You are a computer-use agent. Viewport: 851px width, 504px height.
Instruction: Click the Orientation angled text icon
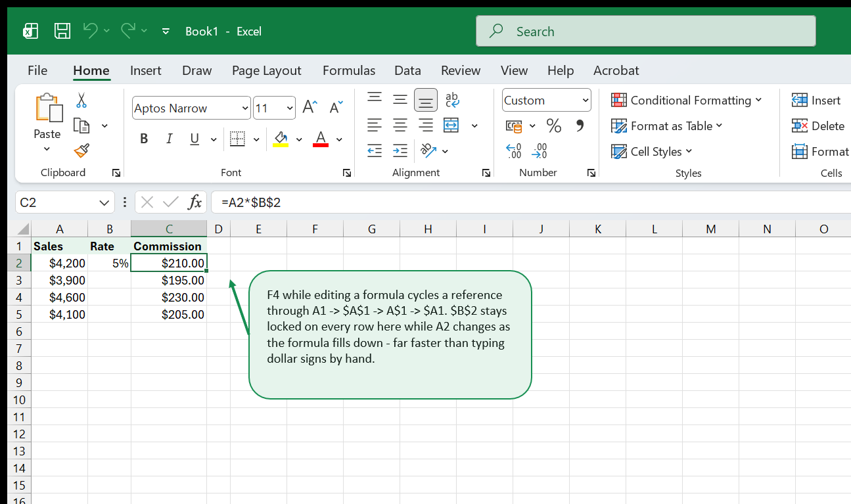(x=428, y=151)
